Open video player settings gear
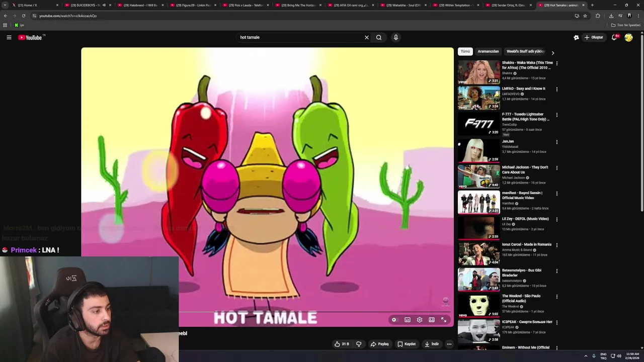 pos(420,320)
